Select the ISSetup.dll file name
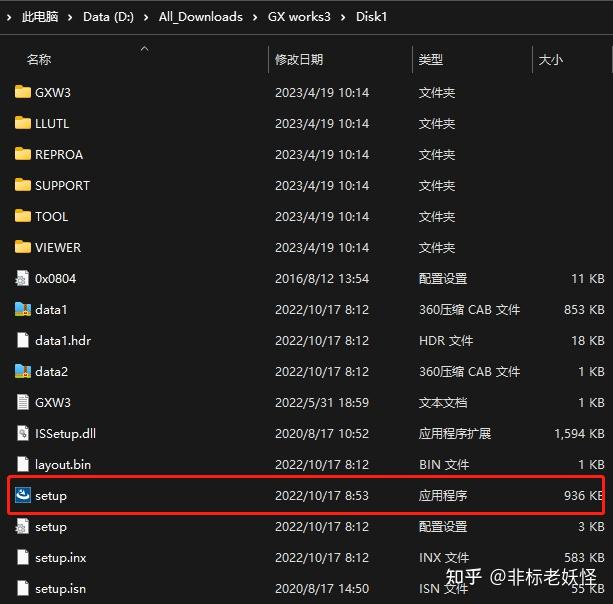The width and height of the screenshot is (613, 604). point(65,433)
